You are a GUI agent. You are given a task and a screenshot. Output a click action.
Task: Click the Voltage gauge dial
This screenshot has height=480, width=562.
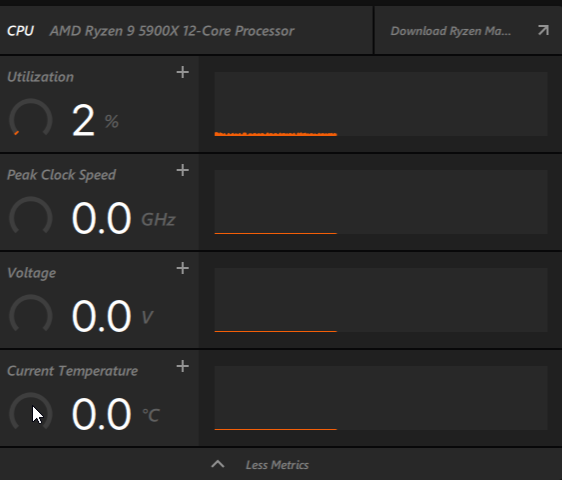coord(31,314)
